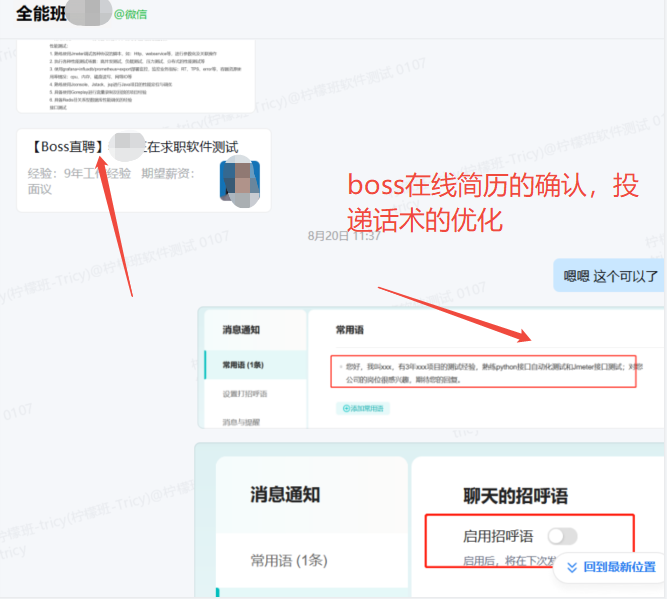Viewport: 667px width, 599px height.
Task: Click the 消息通知 heading in upper screenshot
Action: pyautogui.click(x=243, y=328)
